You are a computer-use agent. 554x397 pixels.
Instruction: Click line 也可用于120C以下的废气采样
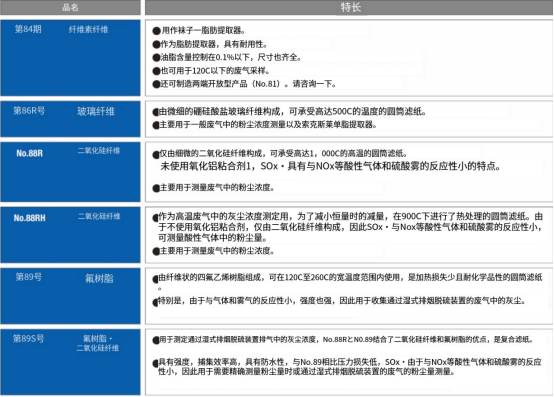coord(215,71)
